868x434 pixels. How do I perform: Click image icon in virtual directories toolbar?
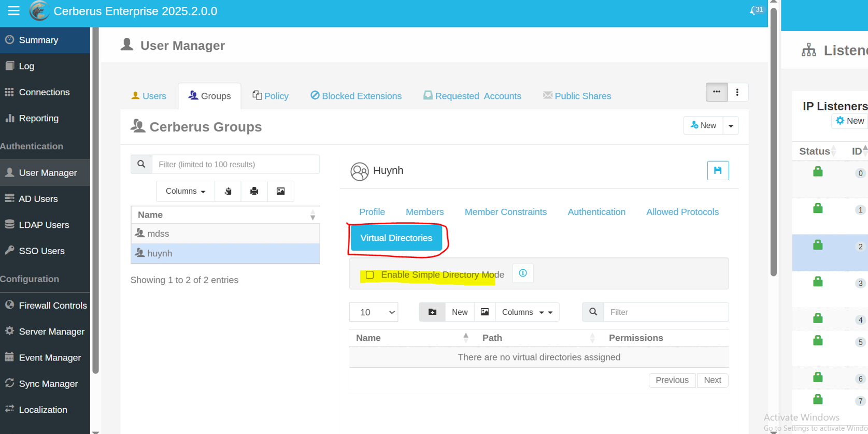pyautogui.click(x=485, y=312)
